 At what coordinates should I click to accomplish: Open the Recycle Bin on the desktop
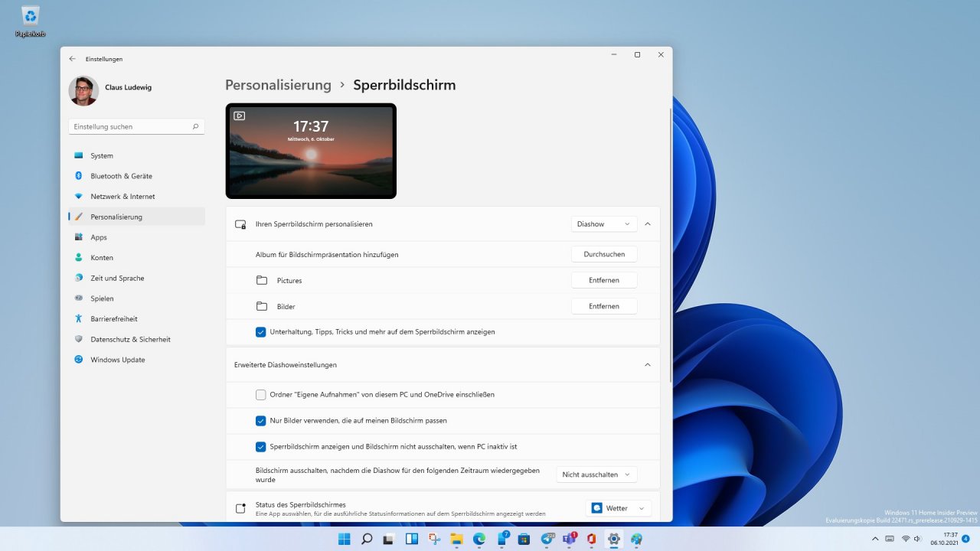pyautogui.click(x=31, y=21)
